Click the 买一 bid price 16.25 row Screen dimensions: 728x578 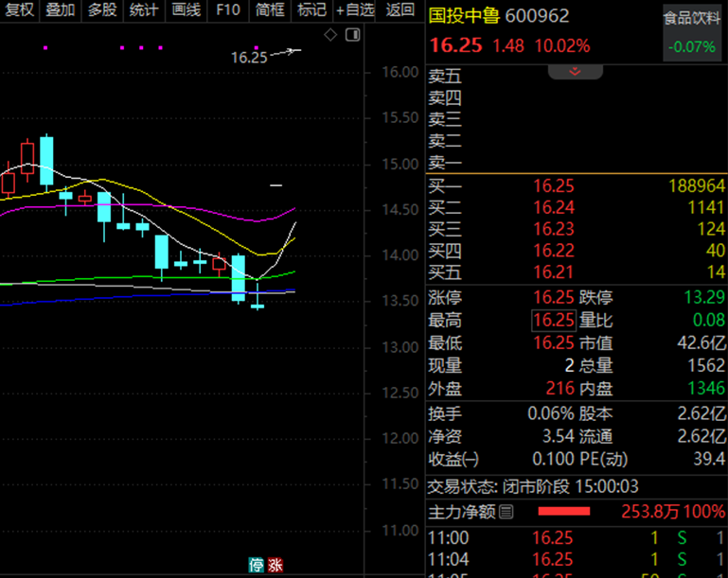click(553, 185)
